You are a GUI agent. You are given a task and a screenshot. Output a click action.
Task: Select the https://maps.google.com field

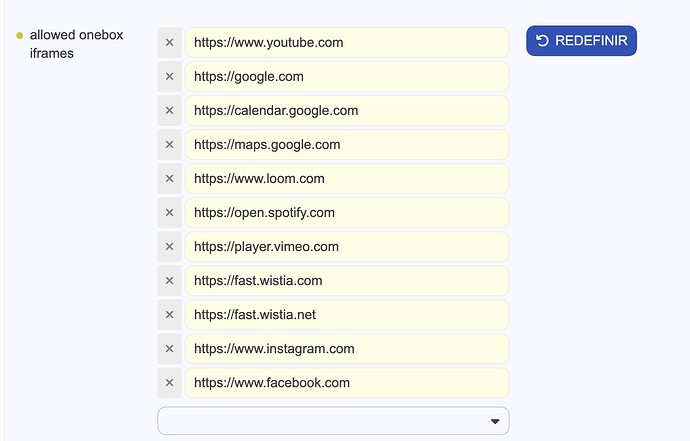pos(347,145)
